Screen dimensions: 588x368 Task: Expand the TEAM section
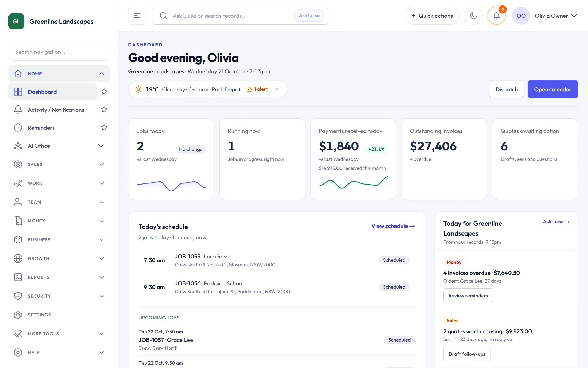[102, 202]
